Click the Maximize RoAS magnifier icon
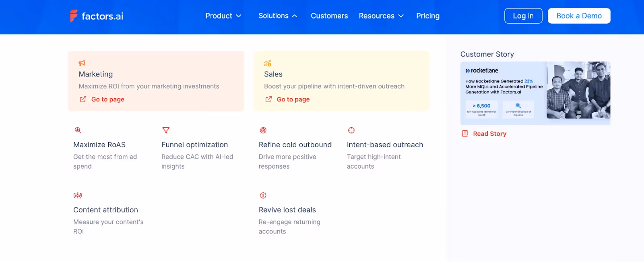This screenshot has height=262, width=644. [x=78, y=130]
